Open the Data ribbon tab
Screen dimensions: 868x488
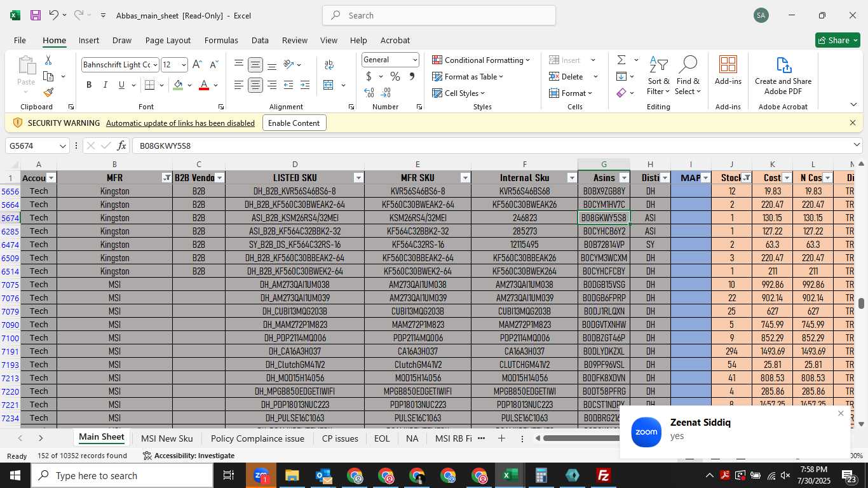click(x=260, y=40)
